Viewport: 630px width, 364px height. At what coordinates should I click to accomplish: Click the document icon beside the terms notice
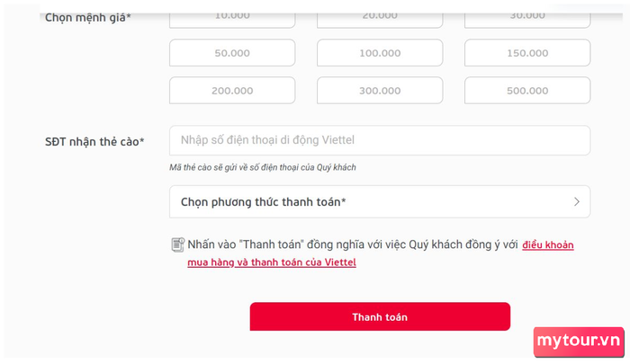pyautogui.click(x=177, y=244)
